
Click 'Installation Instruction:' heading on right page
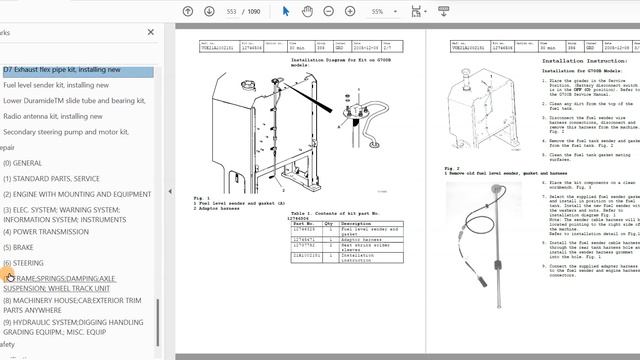(x=584, y=61)
